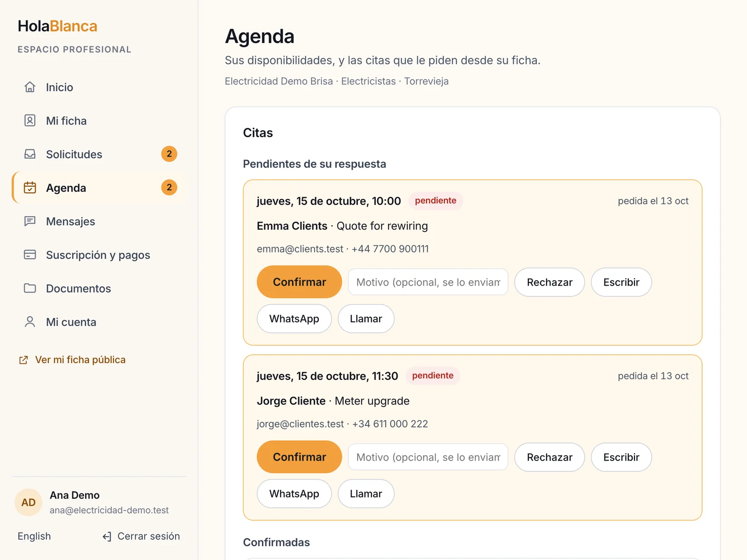Click the pendiente status tag on Jorge's appointment
Image resolution: width=747 pixels, height=560 pixels.
pyautogui.click(x=433, y=376)
